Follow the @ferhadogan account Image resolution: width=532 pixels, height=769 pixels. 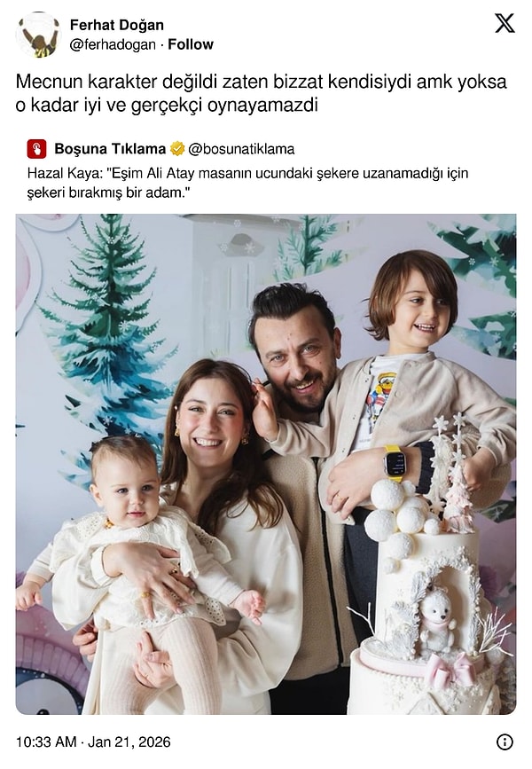pos(191,44)
